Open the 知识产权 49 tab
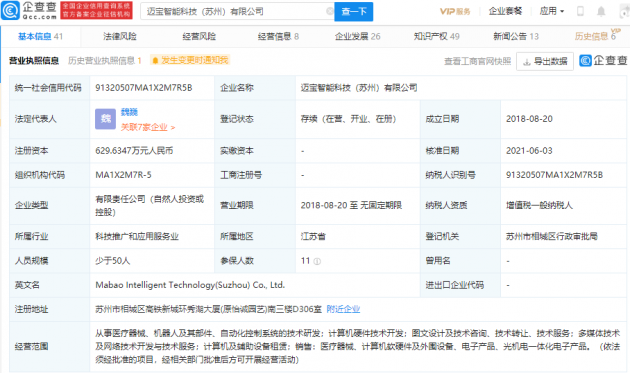This screenshot has height=373, width=630. click(436, 37)
